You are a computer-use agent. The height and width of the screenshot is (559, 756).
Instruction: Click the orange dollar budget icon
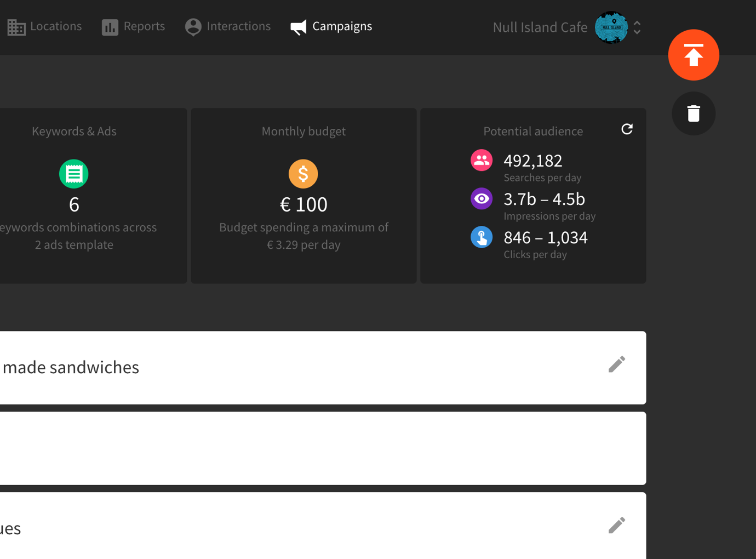tap(303, 174)
